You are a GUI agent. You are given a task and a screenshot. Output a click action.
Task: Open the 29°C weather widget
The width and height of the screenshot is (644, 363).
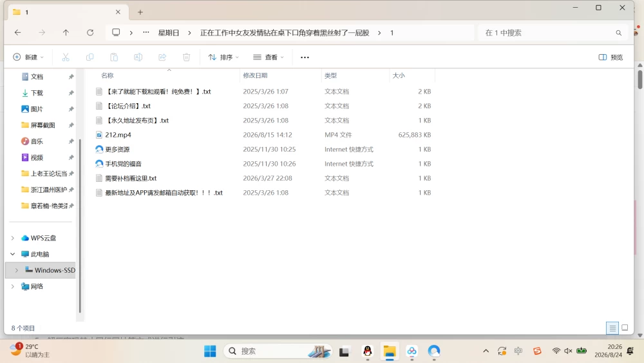[30, 351]
